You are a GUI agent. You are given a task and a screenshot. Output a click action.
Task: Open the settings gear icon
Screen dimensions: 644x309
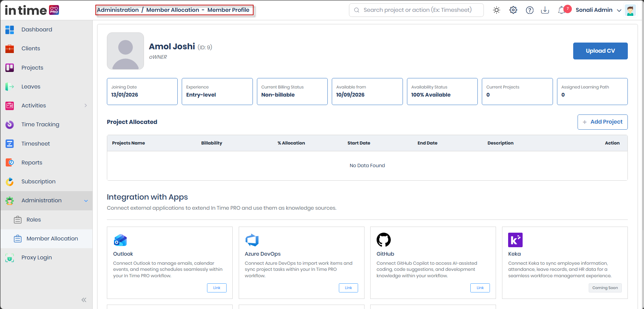513,10
